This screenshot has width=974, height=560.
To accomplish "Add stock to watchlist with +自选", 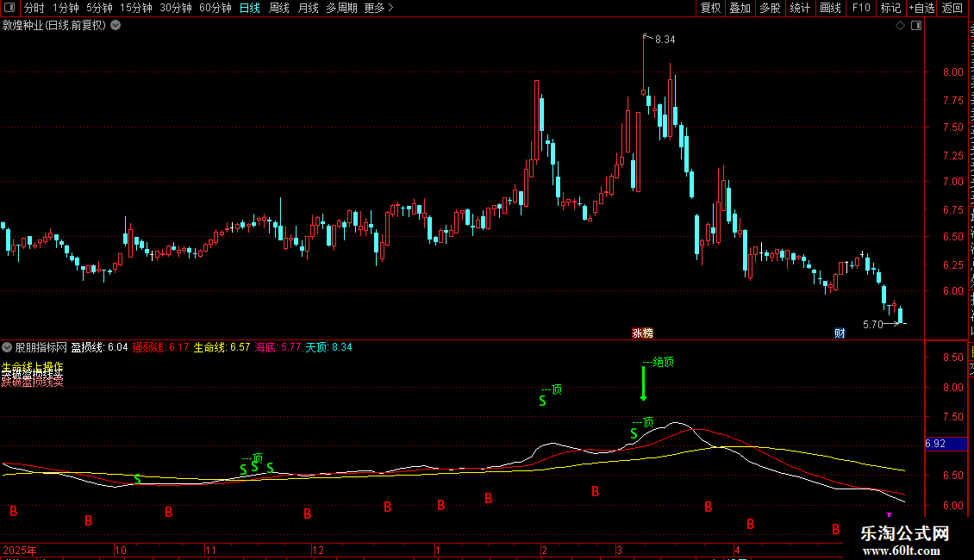I will 921,8.
